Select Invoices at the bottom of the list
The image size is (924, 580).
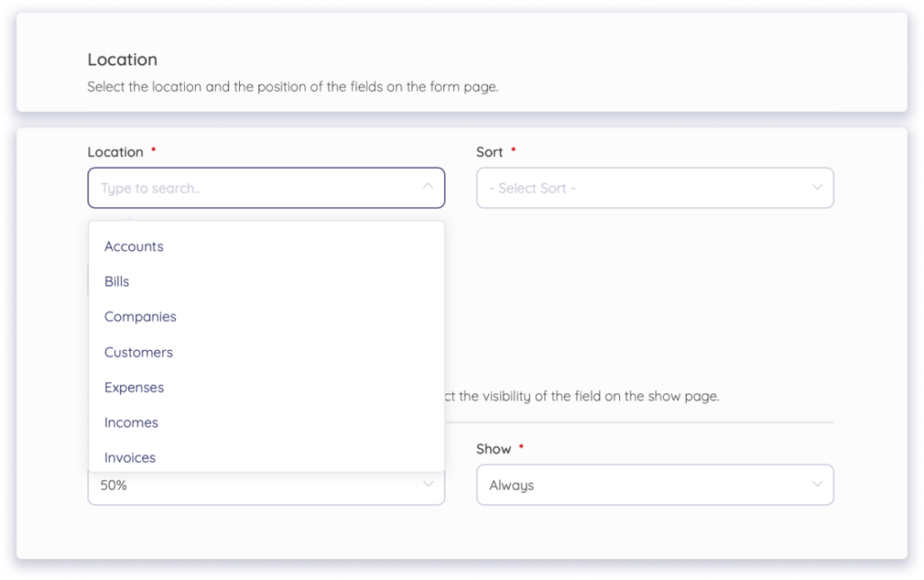[x=129, y=457]
